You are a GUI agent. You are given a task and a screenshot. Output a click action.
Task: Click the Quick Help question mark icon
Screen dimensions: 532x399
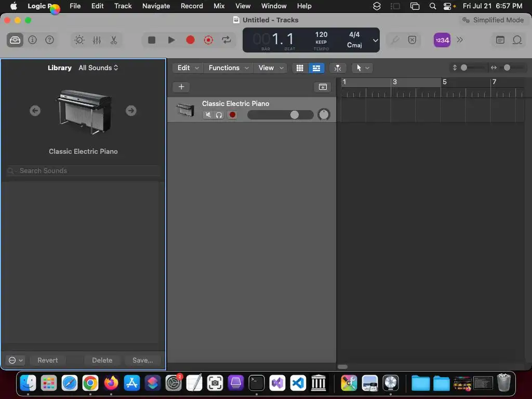click(49, 40)
